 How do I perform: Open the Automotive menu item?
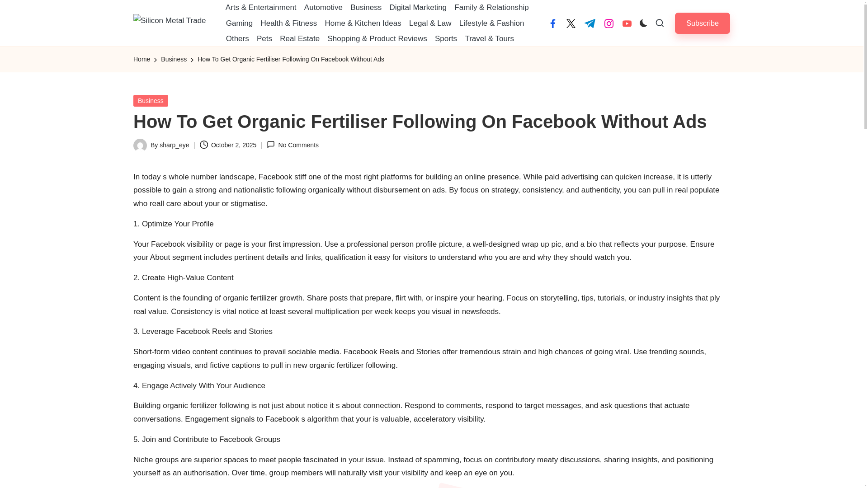point(323,8)
